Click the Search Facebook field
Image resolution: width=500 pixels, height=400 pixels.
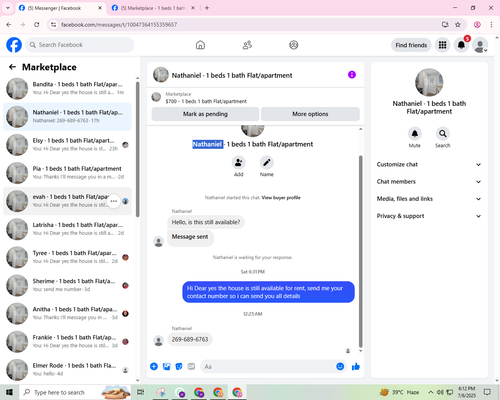pyautogui.click(x=80, y=45)
